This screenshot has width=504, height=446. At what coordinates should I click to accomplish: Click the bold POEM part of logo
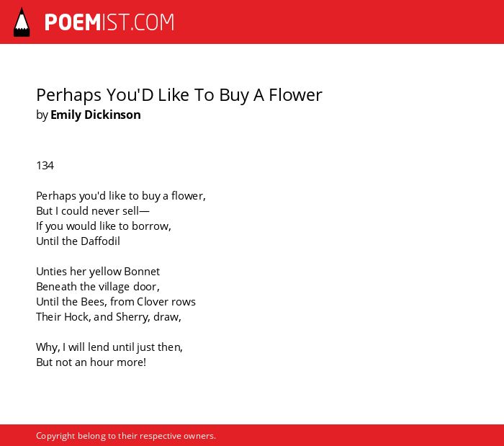pyautogui.click(x=73, y=22)
